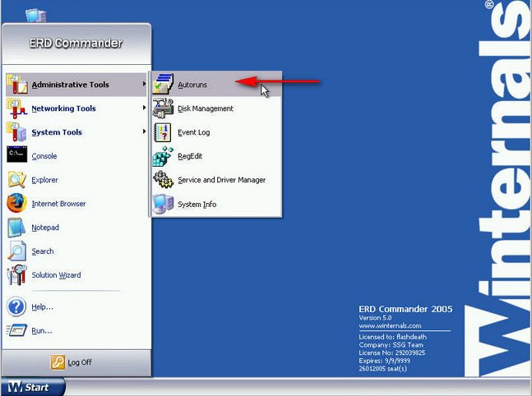Click the Log Off button label
Screen dimensions: 532x396
click(x=80, y=362)
